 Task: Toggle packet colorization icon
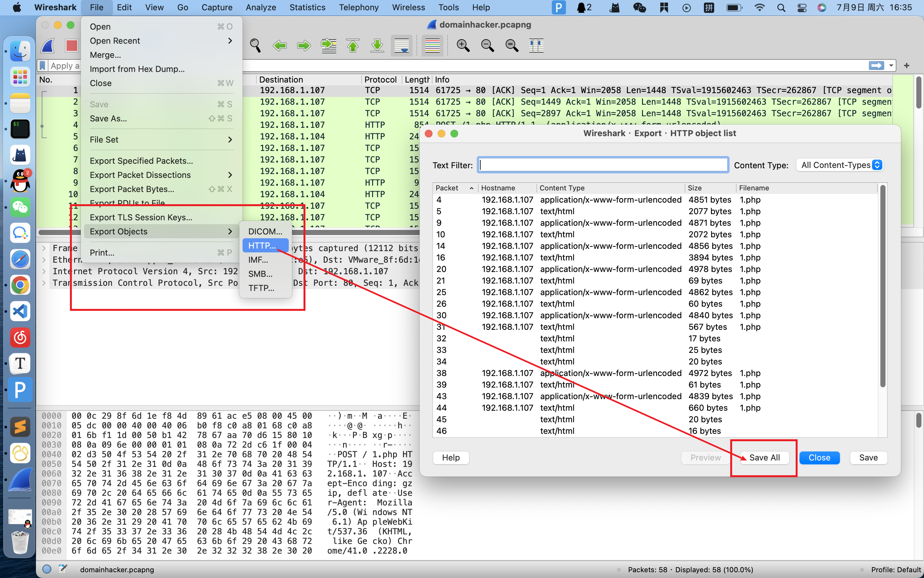pyautogui.click(x=432, y=46)
